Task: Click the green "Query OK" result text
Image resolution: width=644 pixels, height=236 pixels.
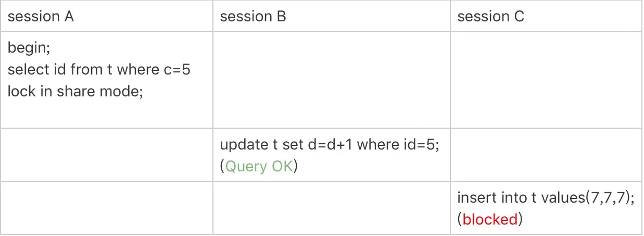Action: pos(259,167)
